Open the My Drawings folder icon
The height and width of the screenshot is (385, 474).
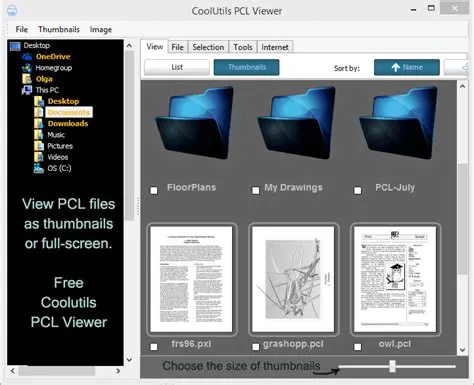pos(296,123)
